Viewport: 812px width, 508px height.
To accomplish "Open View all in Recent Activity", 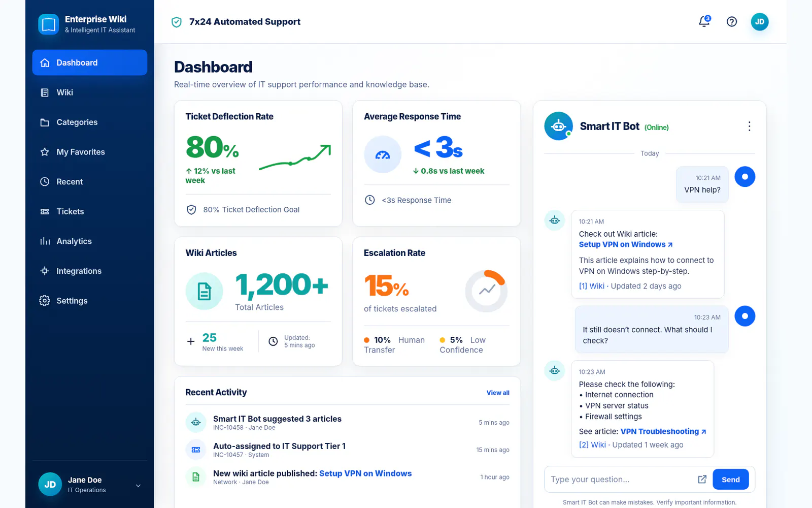I will [x=498, y=393].
